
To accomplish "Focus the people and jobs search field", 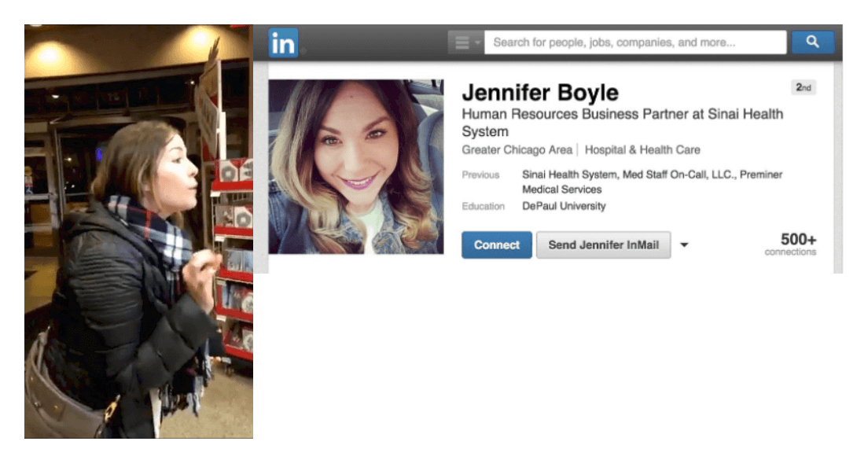I will point(635,42).
